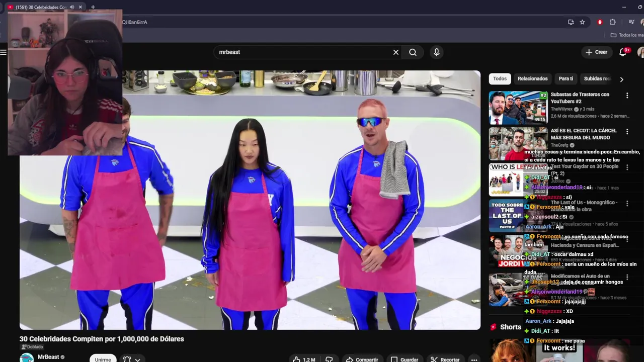The width and height of the screenshot is (644, 362).
Task: Open options for ASÍ ES EL CECOT video
Action: click(627, 132)
